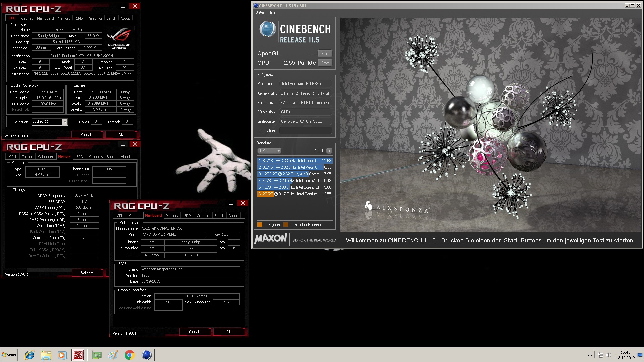The image size is (644, 362).
Task: Switch to Mainboard tab in top CPU-Z window
Action: pos(45,18)
